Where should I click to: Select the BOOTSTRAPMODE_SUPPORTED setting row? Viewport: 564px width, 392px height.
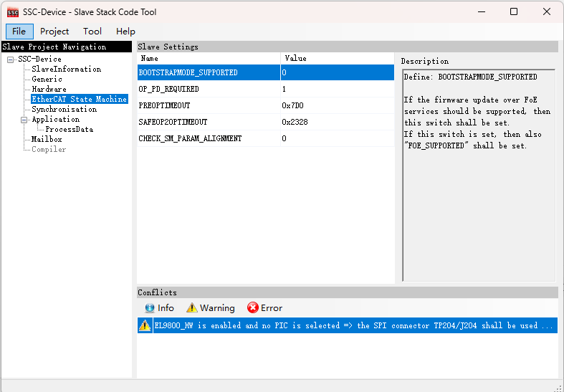click(266, 72)
